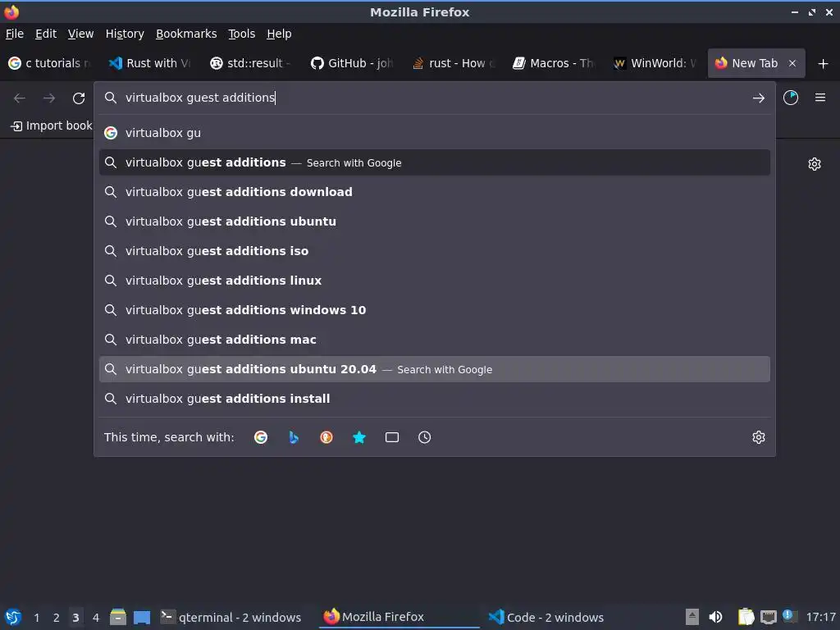Open the circular icon beside the hamburger menu
Viewport: 840px width, 630px height.
pyautogui.click(x=791, y=98)
